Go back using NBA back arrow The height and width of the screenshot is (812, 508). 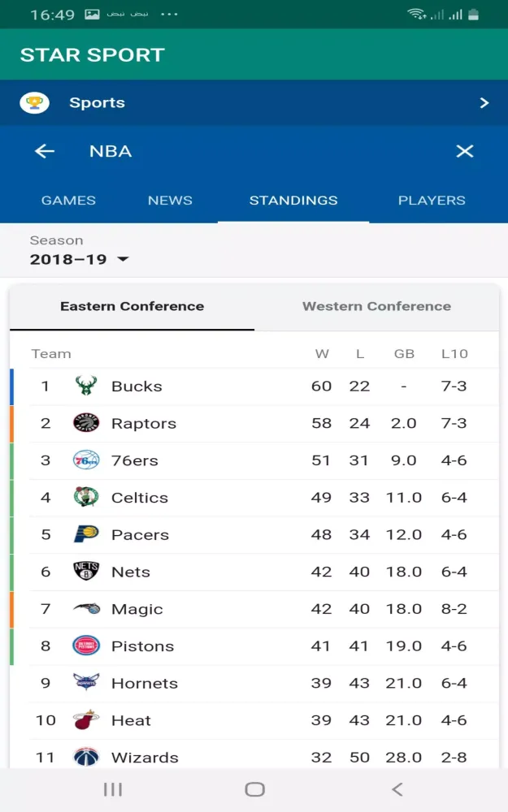click(45, 151)
